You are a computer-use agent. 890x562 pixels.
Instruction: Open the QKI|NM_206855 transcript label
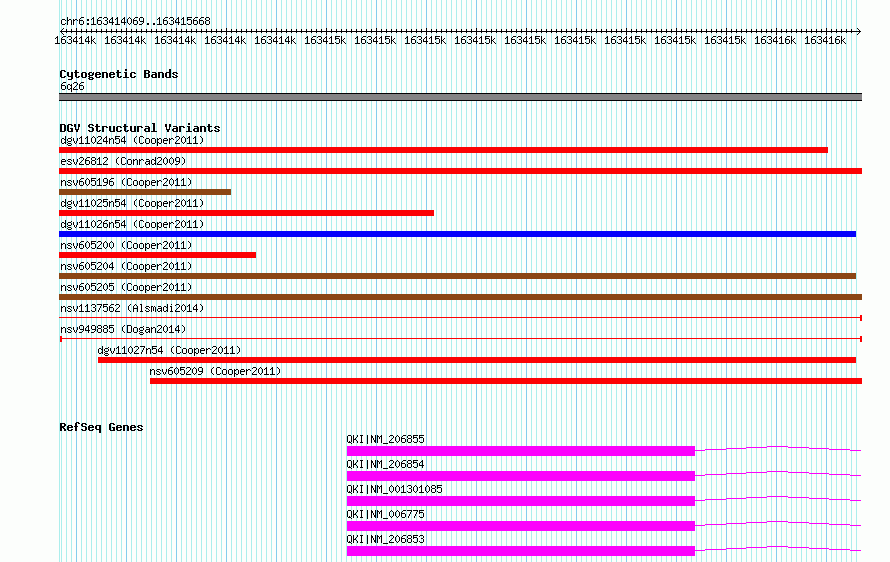[385, 439]
